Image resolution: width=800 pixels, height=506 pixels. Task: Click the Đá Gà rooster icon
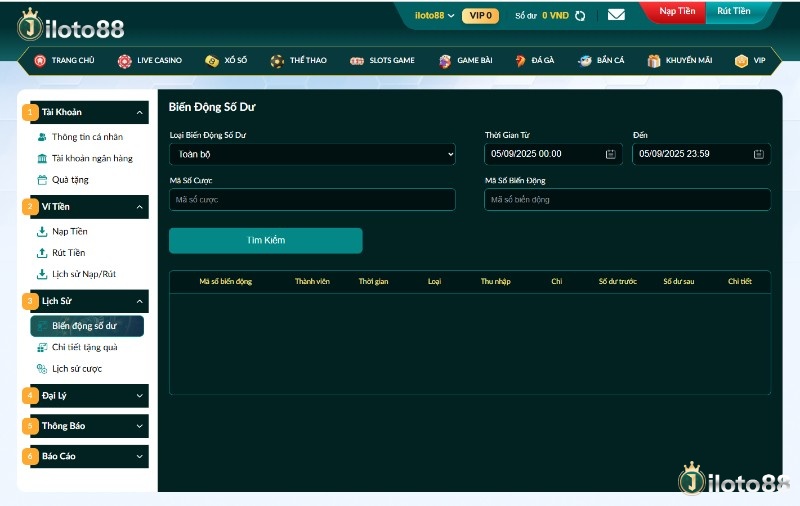point(520,61)
